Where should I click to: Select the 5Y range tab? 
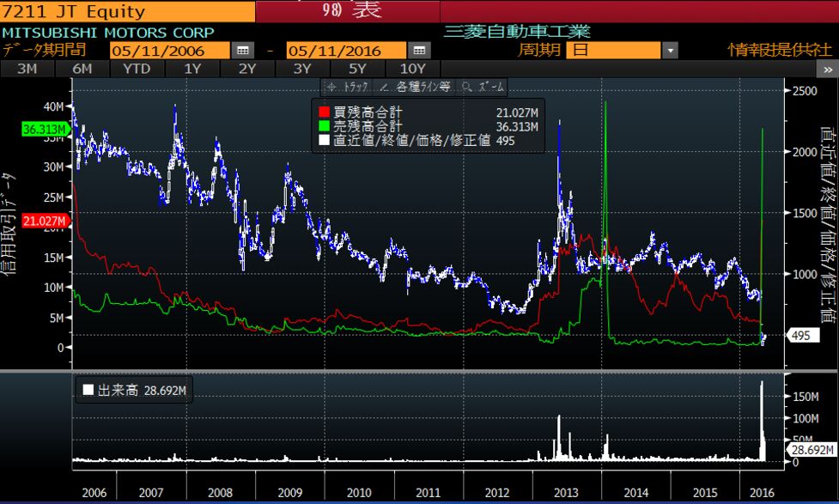click(x=357, y=69)
